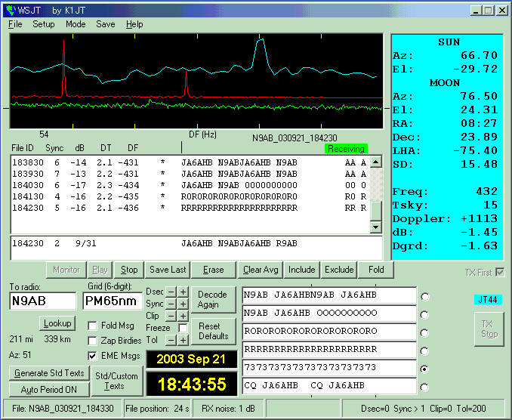Click the Clear Avg button
Image resolution: width=512 pixels, height=420 pixels.
click(x=261, y=270)
